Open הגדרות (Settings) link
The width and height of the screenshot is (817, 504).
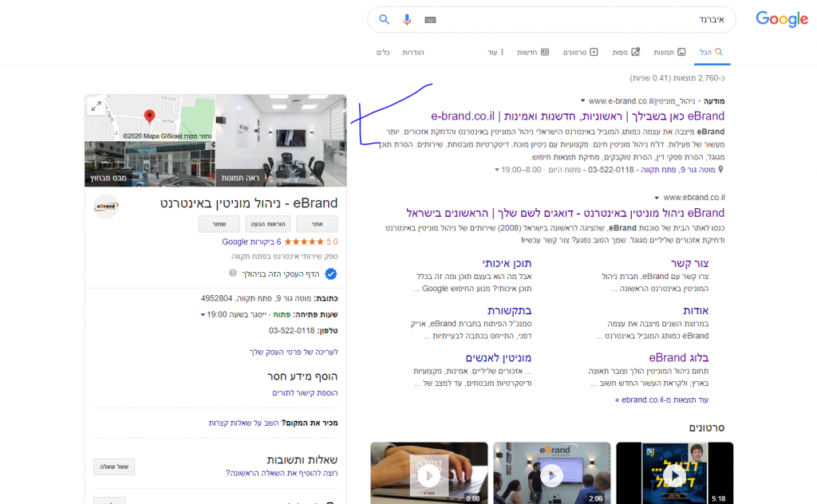pyautogui.click(x=413, y=52)
